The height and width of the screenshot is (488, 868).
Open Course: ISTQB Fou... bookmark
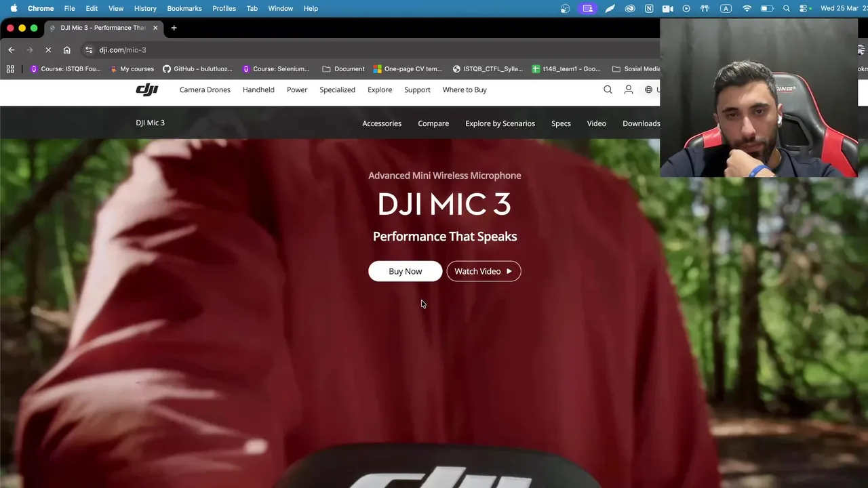coord(65,68)
